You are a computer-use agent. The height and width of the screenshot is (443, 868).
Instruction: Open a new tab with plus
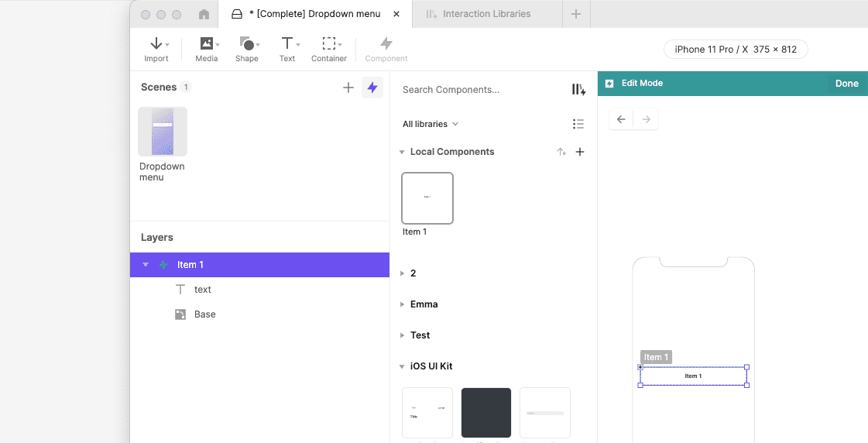point(576,14)
